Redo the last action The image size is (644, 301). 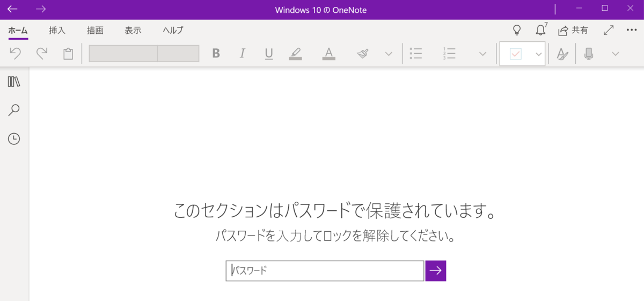(41, 54)
